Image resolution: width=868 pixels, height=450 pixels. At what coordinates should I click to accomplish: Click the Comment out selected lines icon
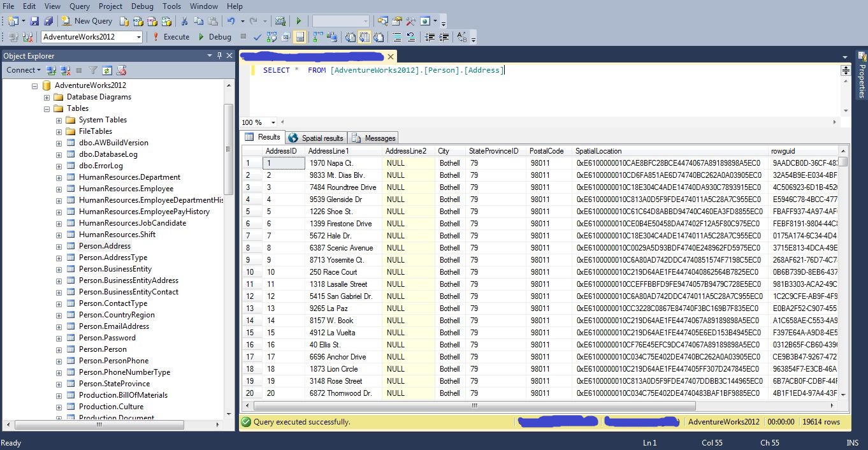(x=397, y=37)
